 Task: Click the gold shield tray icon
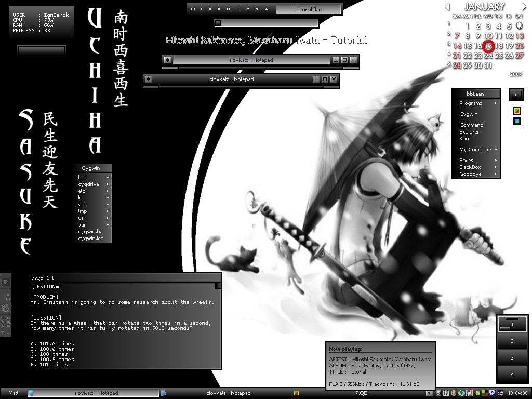pos(454,393)
